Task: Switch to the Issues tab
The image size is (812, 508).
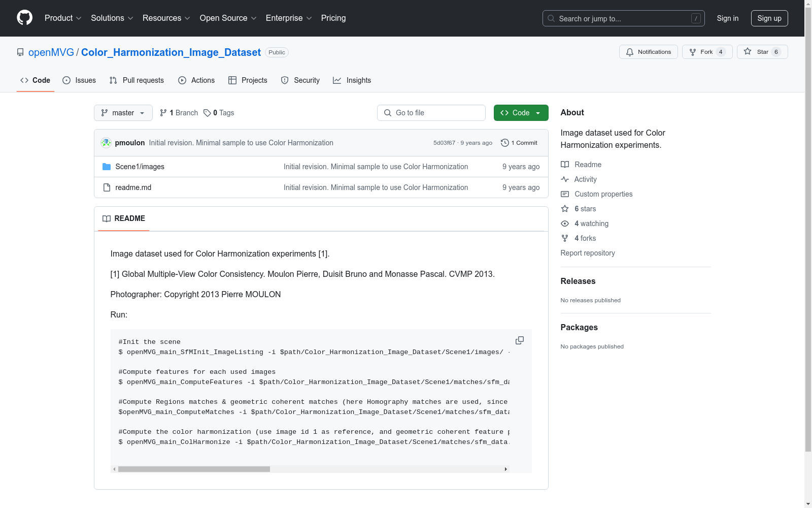Action: 79,80
